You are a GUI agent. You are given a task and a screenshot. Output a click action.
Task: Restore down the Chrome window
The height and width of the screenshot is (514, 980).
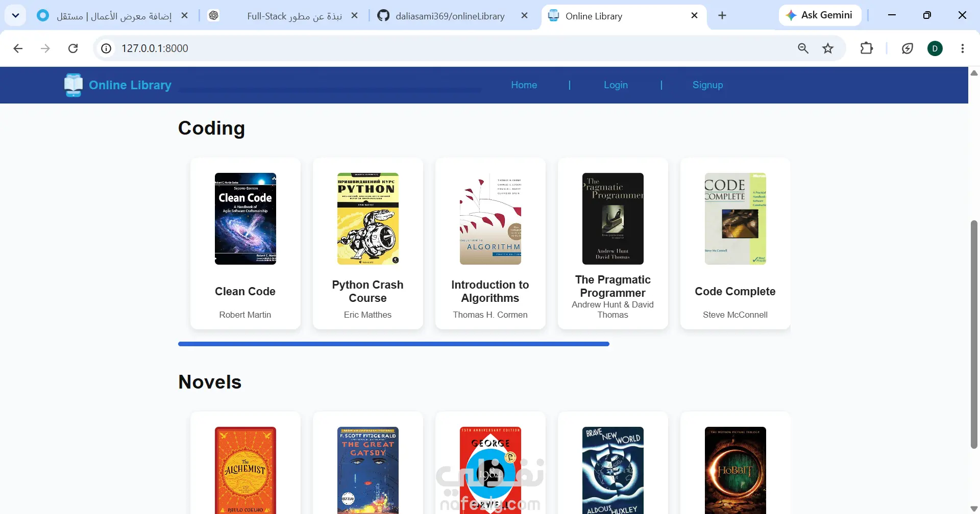(927, 15)
